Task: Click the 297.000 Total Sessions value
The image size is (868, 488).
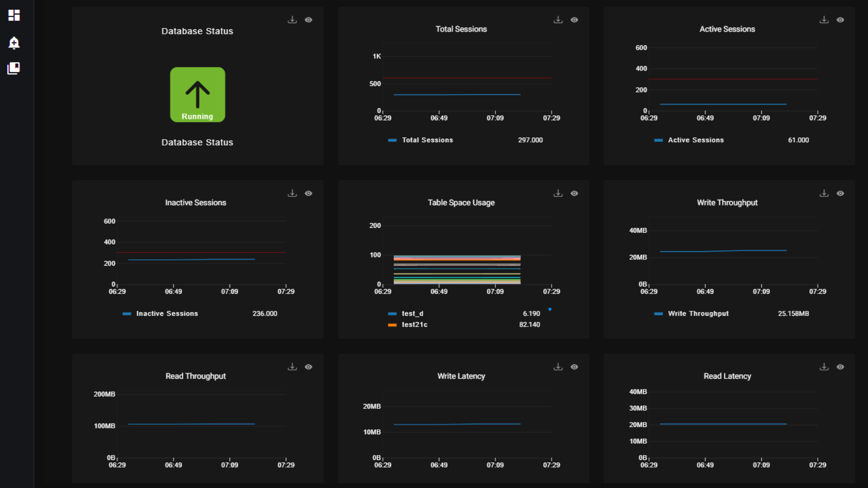Action: tap(530, 140)
